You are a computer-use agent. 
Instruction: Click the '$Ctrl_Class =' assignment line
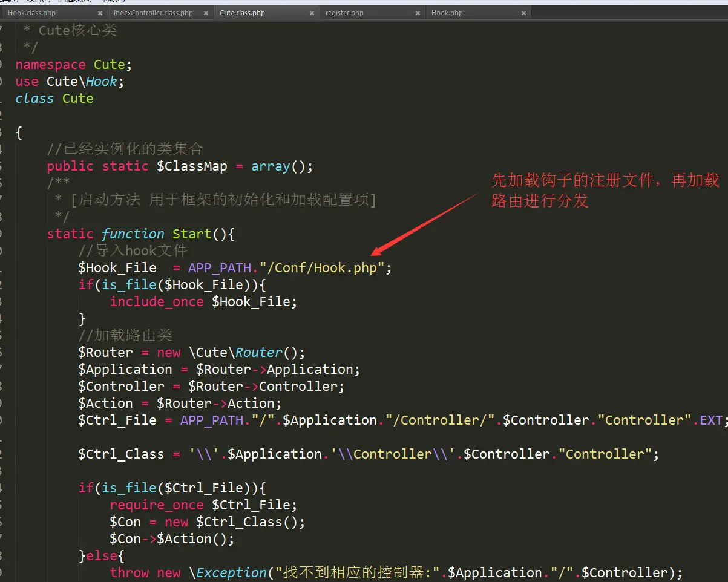(x=369, y=454)
